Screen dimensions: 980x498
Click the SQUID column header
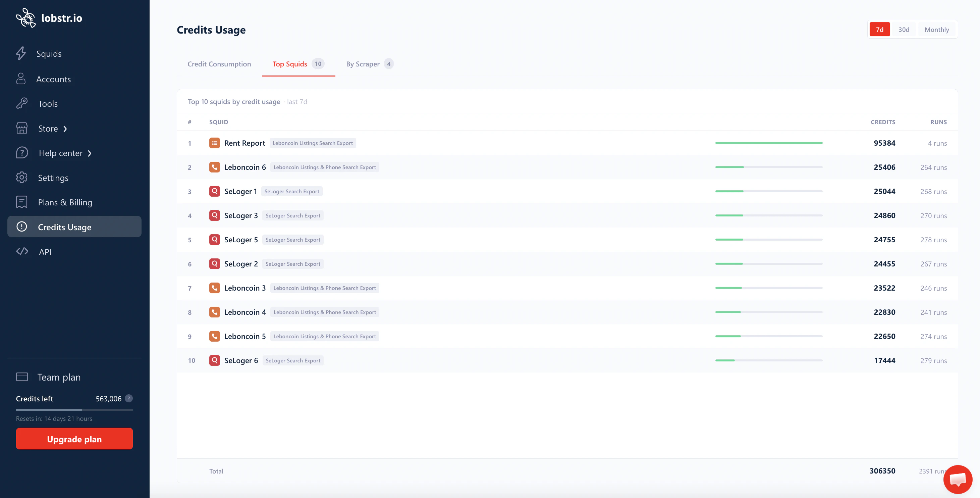(218, 122)
